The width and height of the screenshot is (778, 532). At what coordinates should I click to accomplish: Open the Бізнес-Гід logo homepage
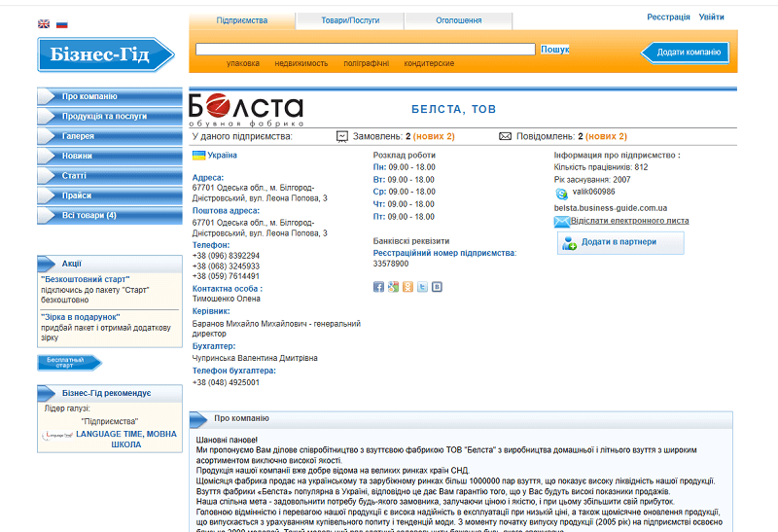point(106,54)
